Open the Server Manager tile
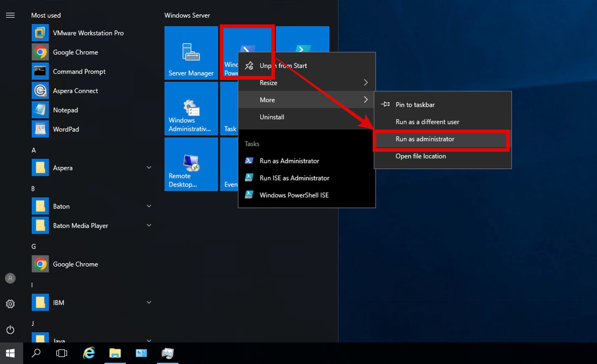The width and height of the screenshot is (597, 364). 191,53
